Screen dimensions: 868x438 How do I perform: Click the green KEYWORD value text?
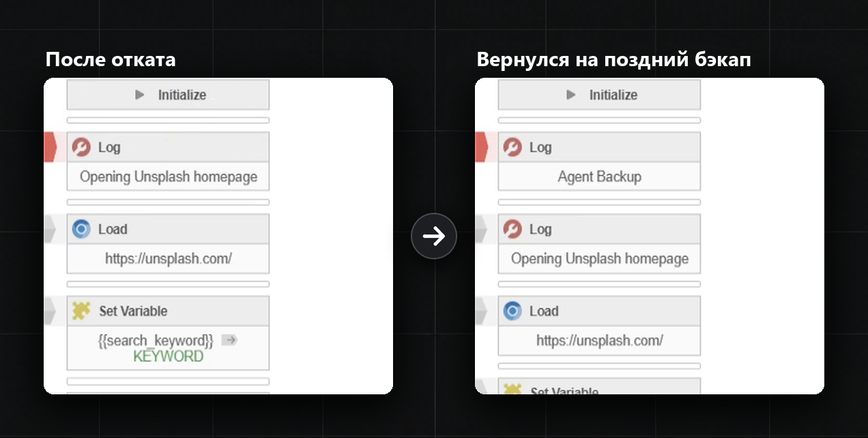(x=169, y=356)
